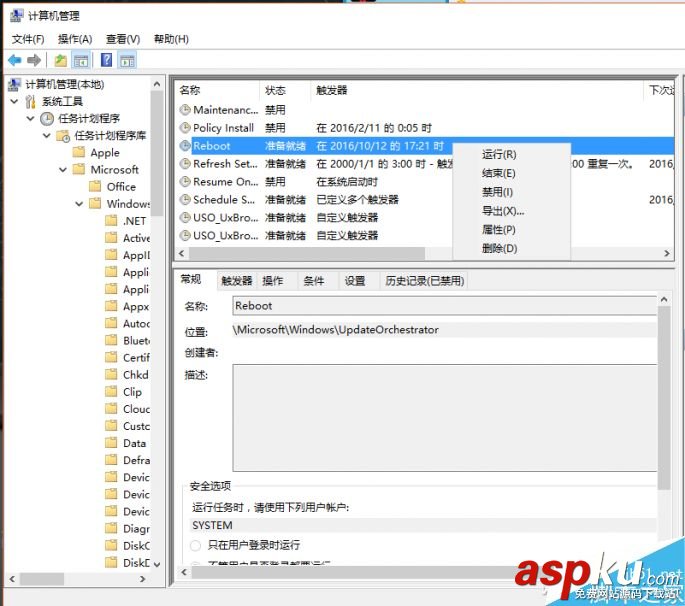
Task: Click details pane scroll up arrow
Action: click(x=664, y=299)
